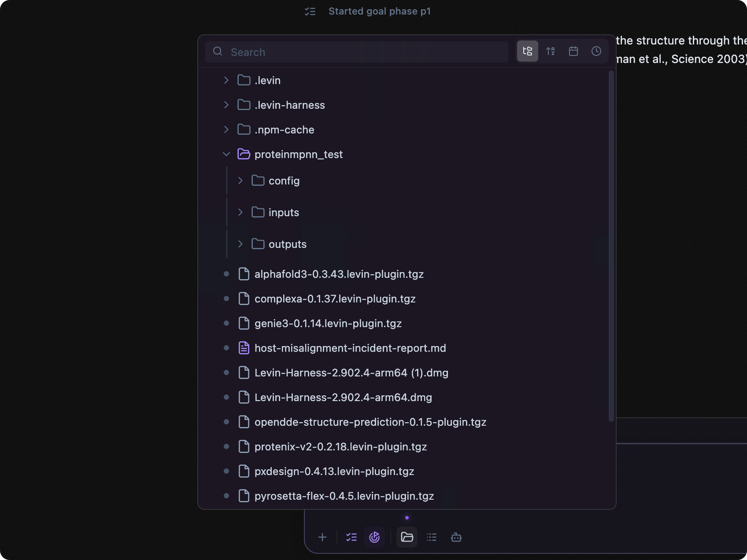Open the list view icon in bottom toolbar
This screenshot has height=560, width=747.
[x=432, y=537]
